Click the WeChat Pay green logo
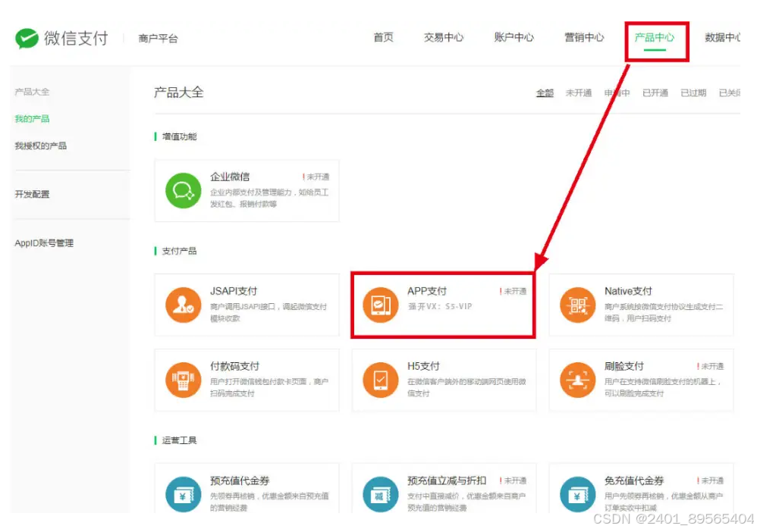 (27, 38)
